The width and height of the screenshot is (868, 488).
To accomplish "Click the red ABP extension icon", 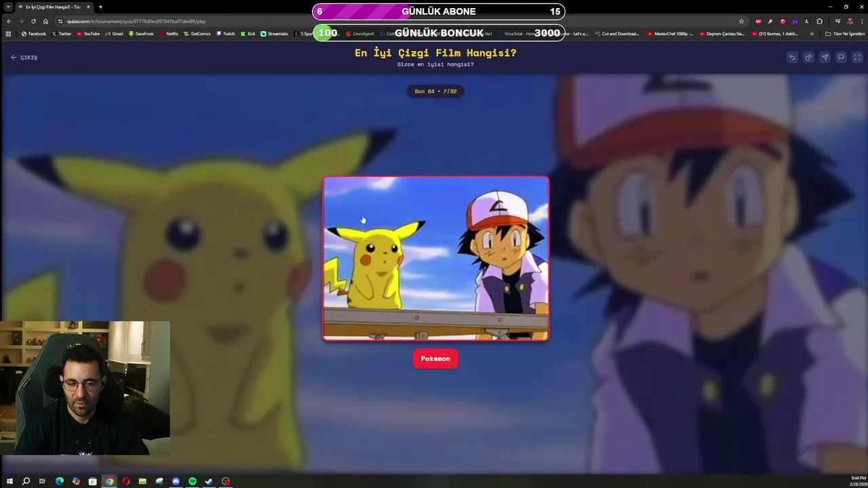I will pyautogui.click(x=758, y=21).
